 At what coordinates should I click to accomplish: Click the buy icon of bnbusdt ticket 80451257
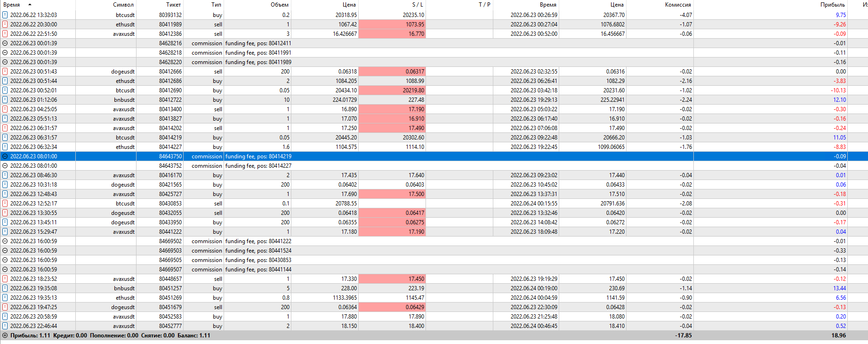(x=5, y=288)
